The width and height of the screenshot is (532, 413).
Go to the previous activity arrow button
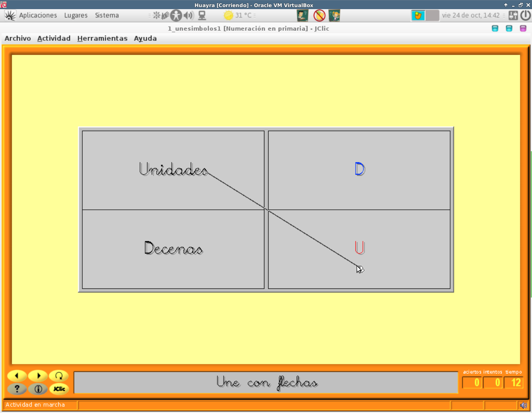[17, 376]
